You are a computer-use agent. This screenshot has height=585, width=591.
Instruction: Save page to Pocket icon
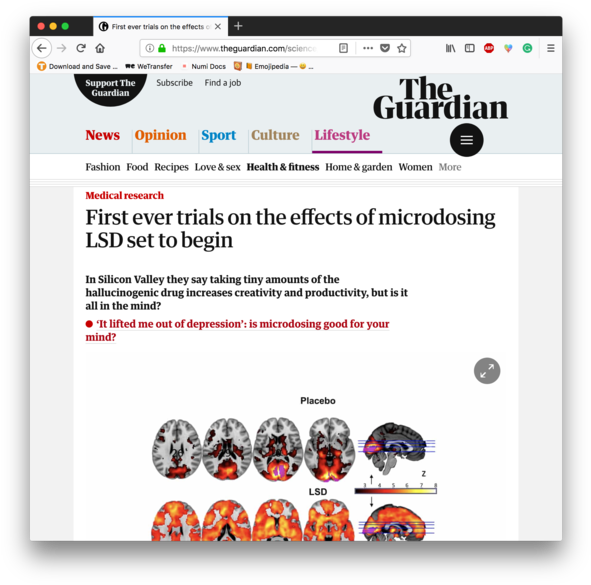coord(385,48)
